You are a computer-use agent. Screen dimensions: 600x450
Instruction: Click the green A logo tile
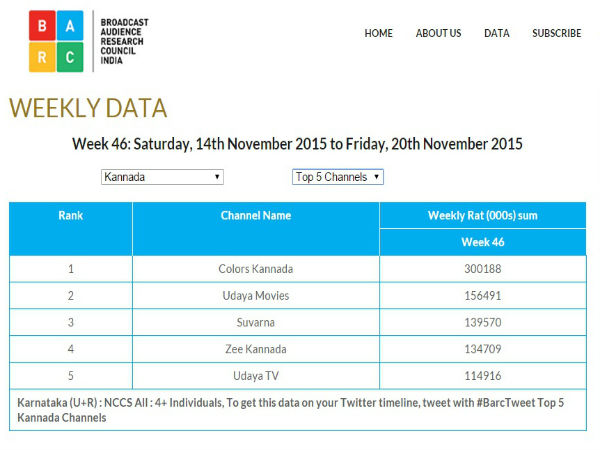point(69,26)
